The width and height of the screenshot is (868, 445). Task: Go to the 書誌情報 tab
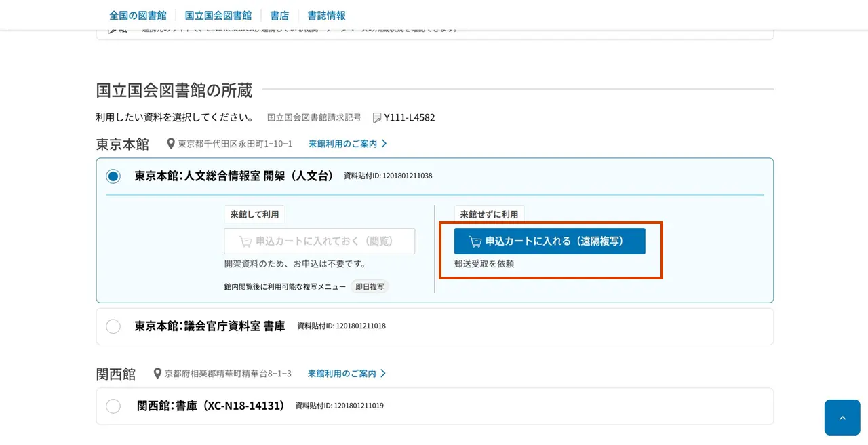[326, 15]
